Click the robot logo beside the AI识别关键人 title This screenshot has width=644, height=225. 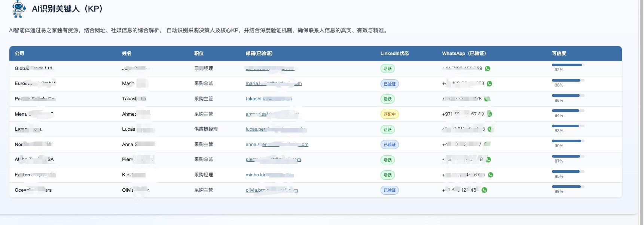pos(19,9)
